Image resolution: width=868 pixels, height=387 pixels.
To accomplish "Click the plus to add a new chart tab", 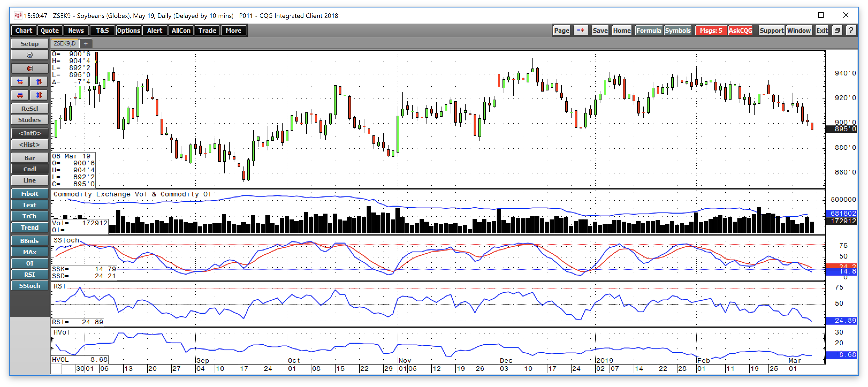I will [x=86, y=43].
